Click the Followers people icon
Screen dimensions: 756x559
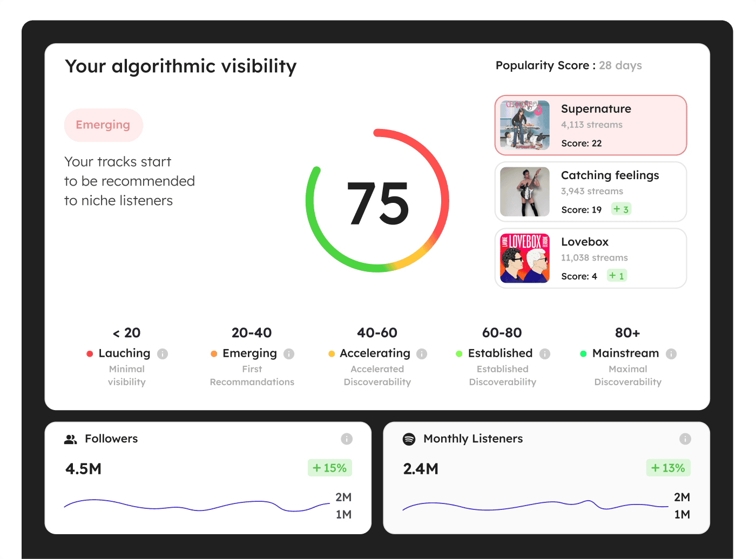71,439
